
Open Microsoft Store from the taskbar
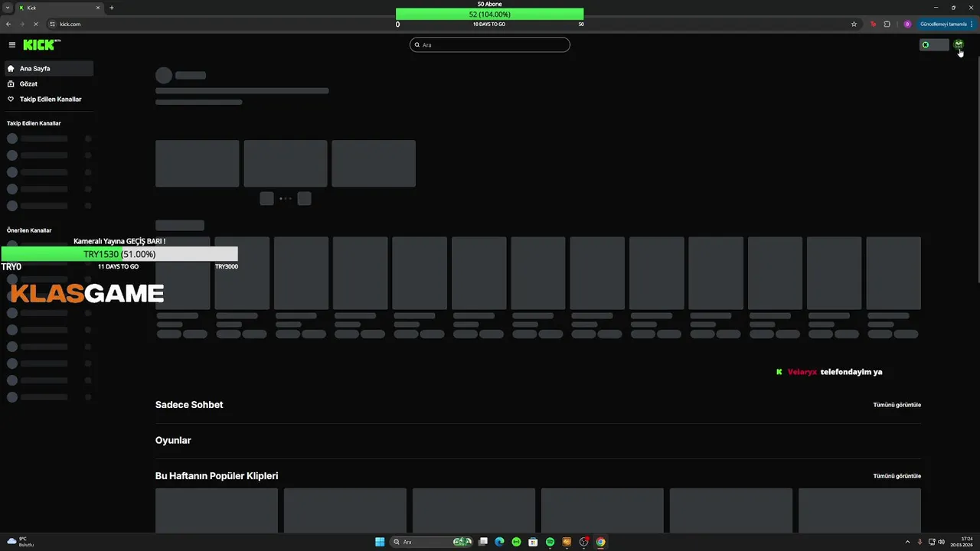point(533,542)
